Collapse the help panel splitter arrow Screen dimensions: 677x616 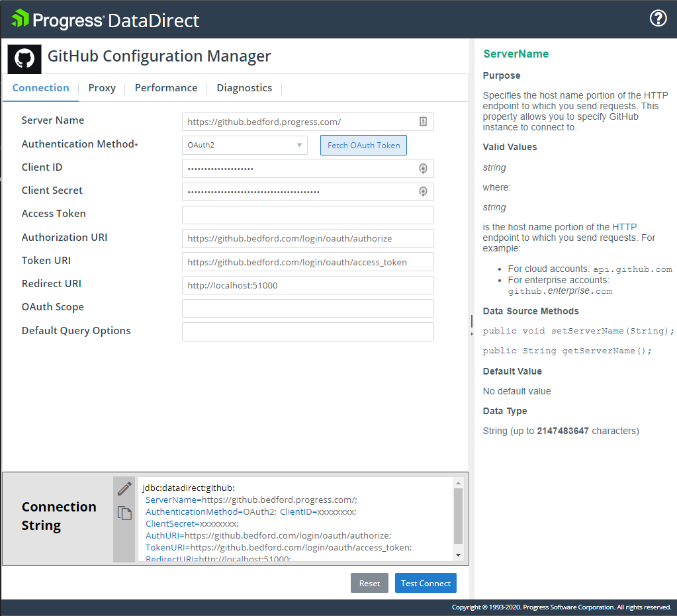pos(471,333)
